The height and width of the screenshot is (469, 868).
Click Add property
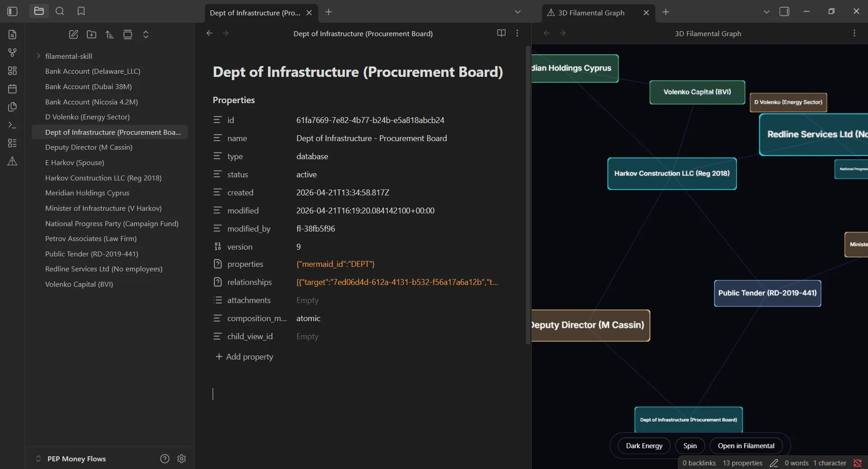(x=244, y=356)
